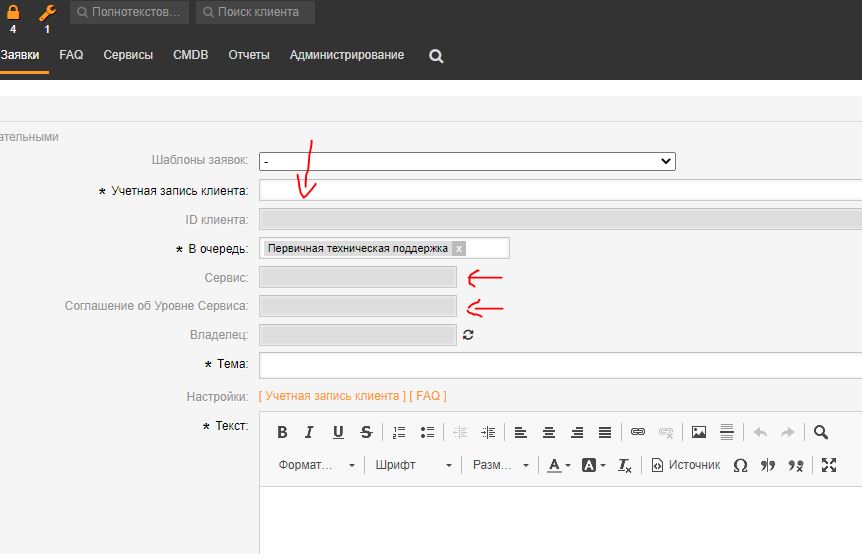The image size is (862, 554).
Task: Insert a numbered list
Action: click(x=399, y=433)
